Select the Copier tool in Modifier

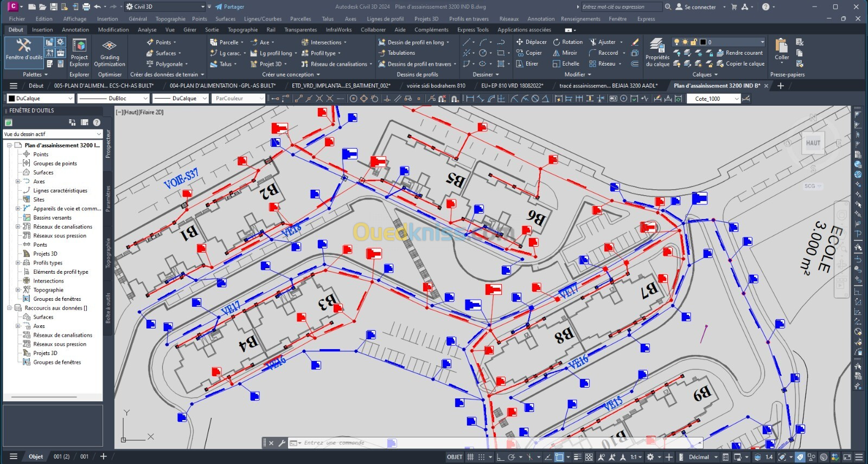(x=529, y=53)
